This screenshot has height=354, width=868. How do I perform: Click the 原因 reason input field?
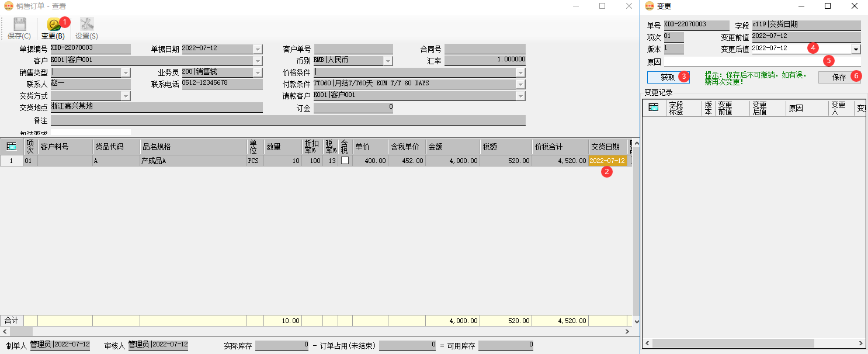coord(759,61)
